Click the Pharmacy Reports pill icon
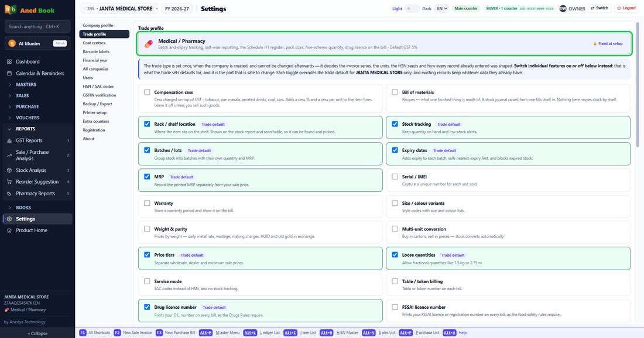 click(9, 194)
